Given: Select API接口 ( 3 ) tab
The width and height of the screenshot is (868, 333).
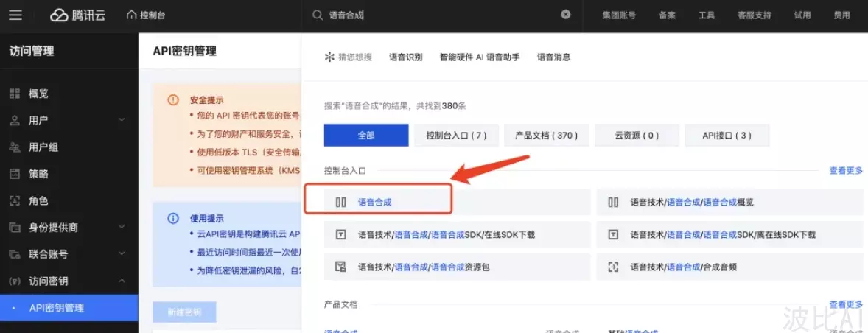Looking at the screenshot, I should (x=727, y=135).
